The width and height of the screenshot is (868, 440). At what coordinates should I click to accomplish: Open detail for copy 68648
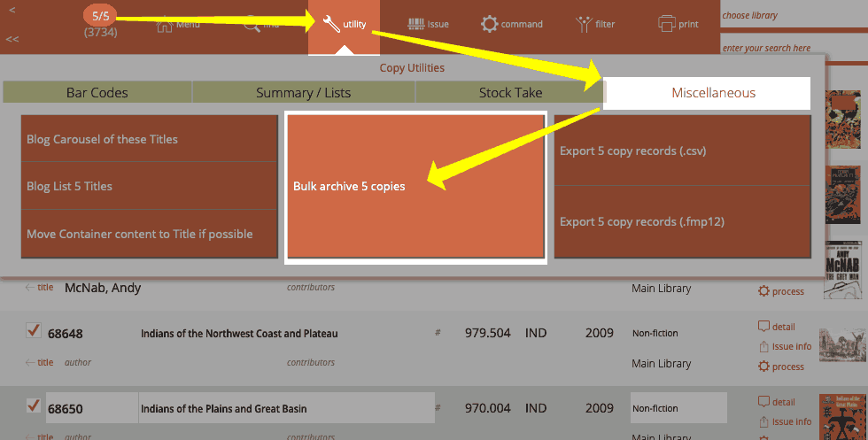pyautogui.click(x=777, y=327)
